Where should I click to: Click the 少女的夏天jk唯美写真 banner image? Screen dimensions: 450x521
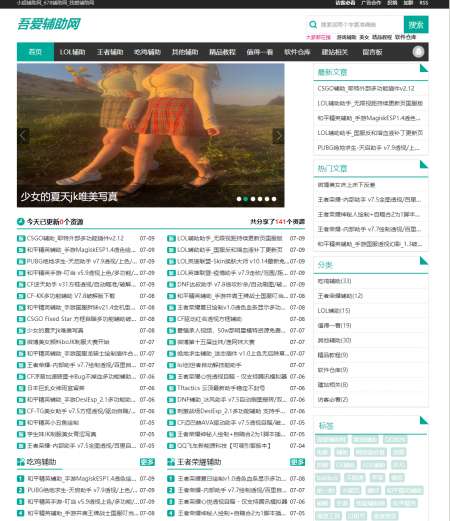tap(151, 135)
